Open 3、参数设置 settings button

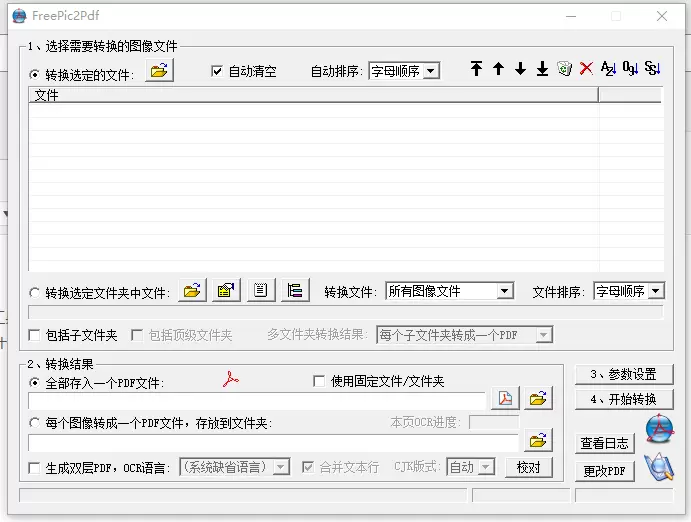(624, 374)
